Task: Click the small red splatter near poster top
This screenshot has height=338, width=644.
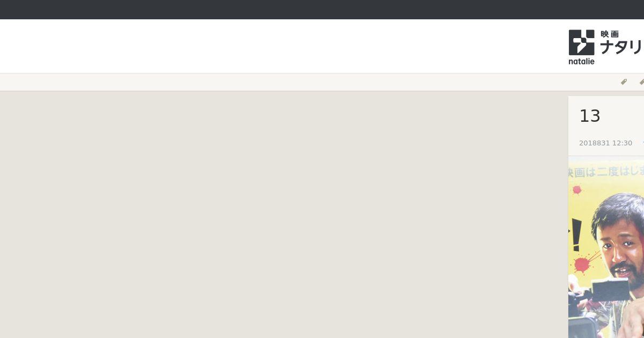Action: click(x=577, y=190)
